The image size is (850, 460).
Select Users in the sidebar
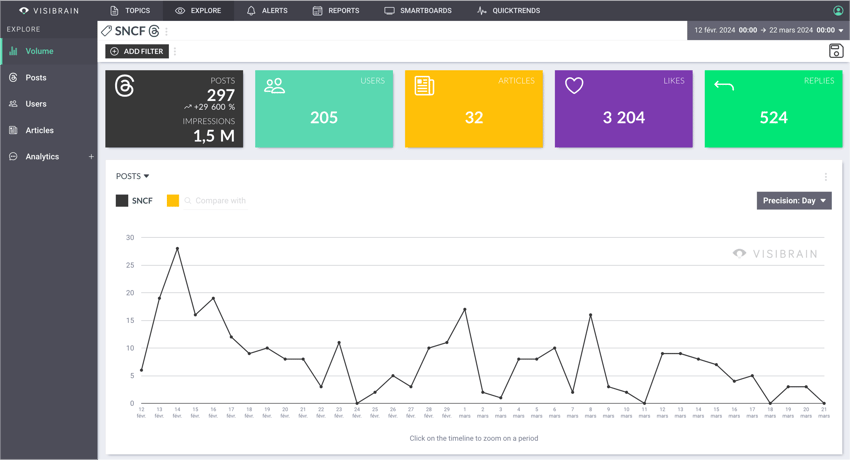pyautogui.click(x=49, y=103)
